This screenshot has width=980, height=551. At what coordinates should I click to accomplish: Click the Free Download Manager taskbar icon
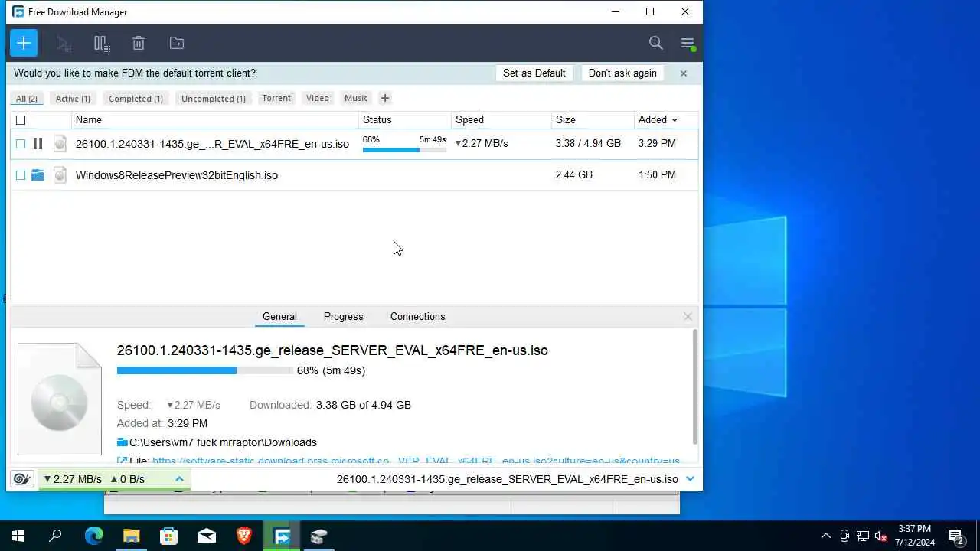pos(282,536)
